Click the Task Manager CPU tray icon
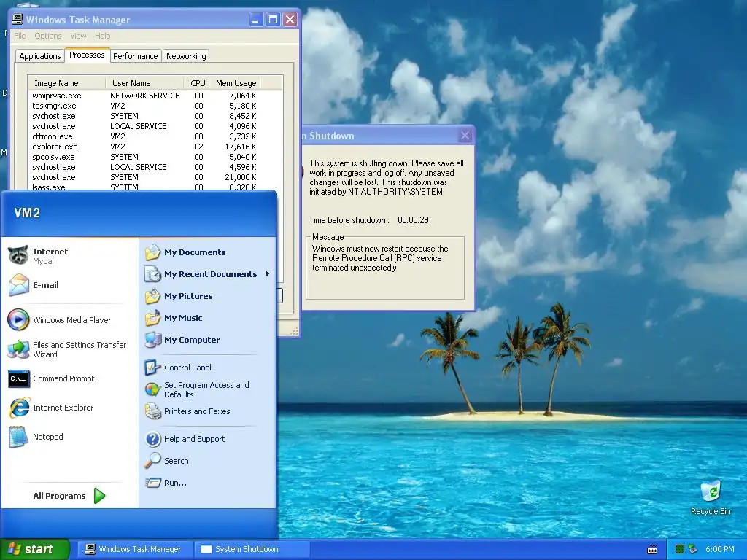The height and width of the screenshot is (560, 747). 680,549
